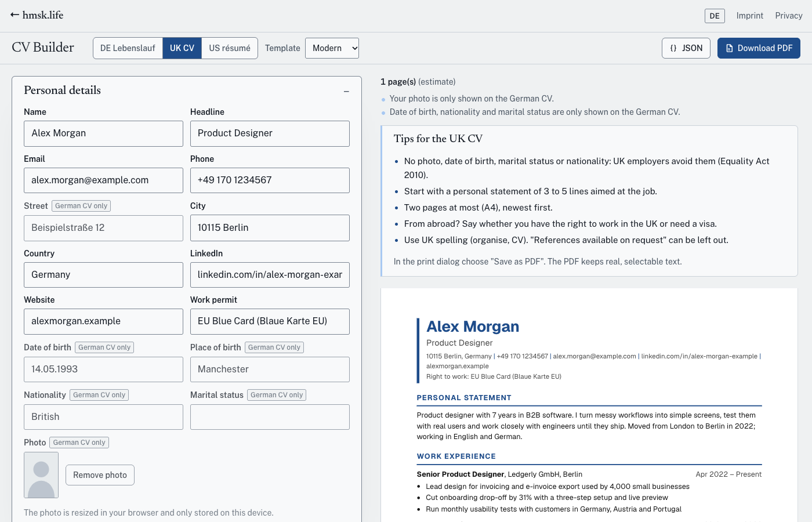The height and width of the screenshot is (522, 812).
Task: Click the WORK EXPERIENCE heading in preview
Action: 456,456
